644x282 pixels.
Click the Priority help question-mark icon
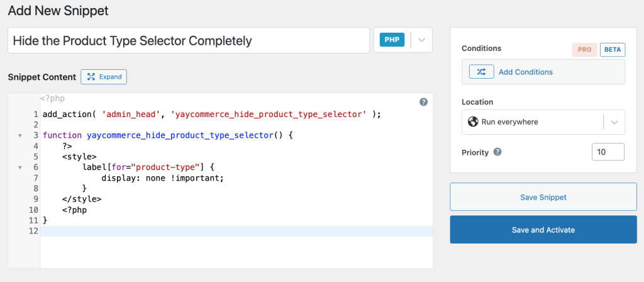(x=497, y=152)
